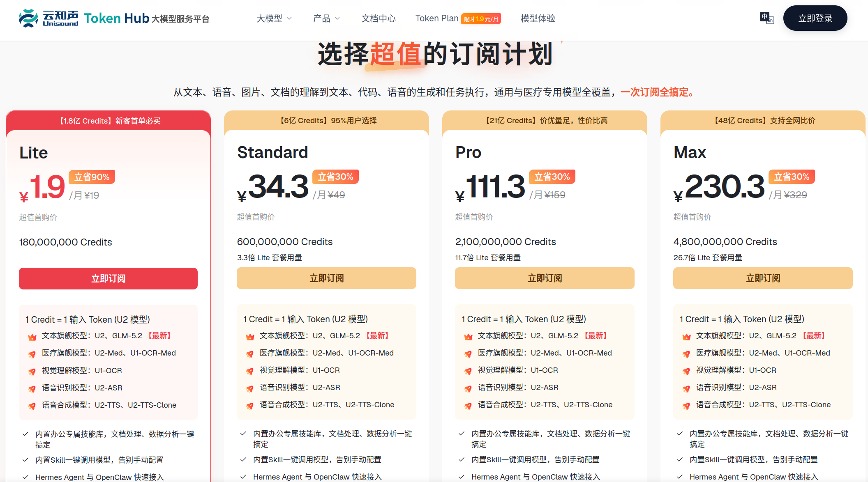Image resolution: width=868 pixels, height=482 pixels.
Task: Click the Pro plan title
Action: pyautogui.click(x=468, y=152)
